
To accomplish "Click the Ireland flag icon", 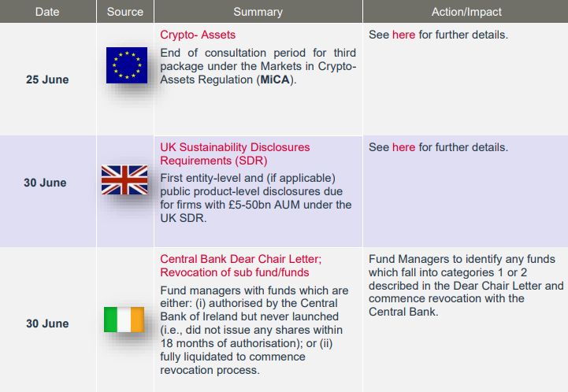I will point(124,320).
